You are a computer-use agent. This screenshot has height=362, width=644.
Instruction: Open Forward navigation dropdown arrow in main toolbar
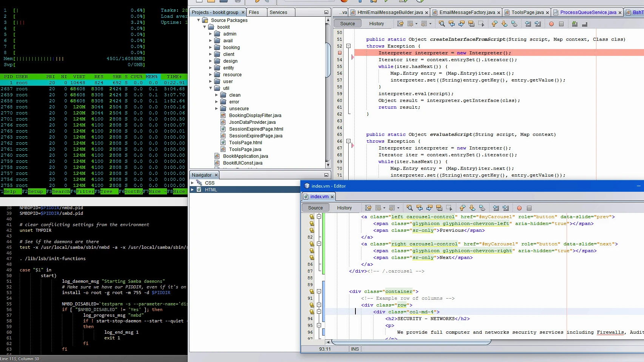(x=430, y=24)
